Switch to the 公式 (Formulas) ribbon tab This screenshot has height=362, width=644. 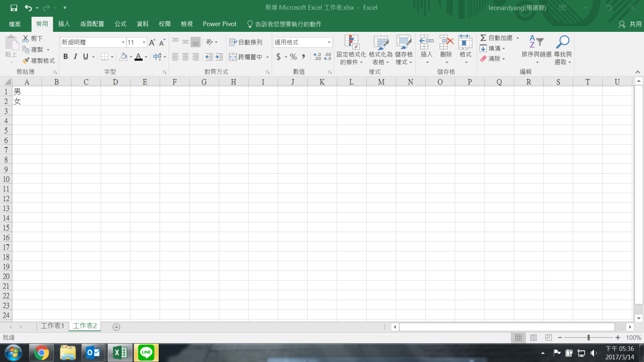coord(120,24)
